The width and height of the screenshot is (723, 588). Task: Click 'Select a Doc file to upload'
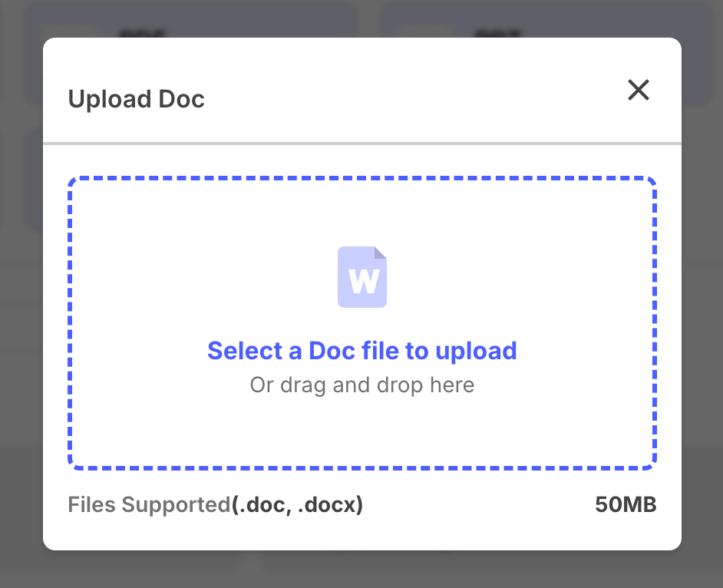tap(362, 351)
